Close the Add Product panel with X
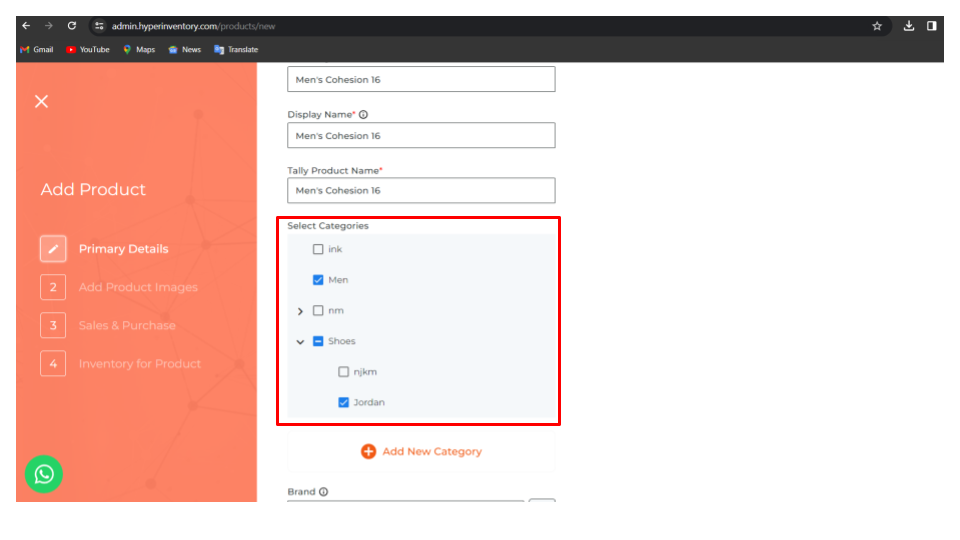Screen dimensions: 960x540 point(41,102)
